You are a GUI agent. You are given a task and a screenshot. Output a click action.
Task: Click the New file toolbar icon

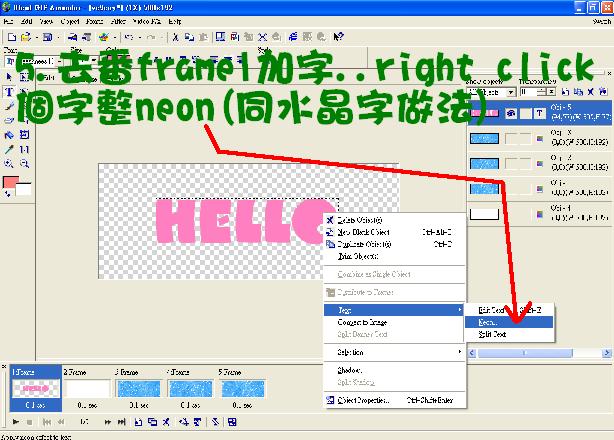click(9, 34)
